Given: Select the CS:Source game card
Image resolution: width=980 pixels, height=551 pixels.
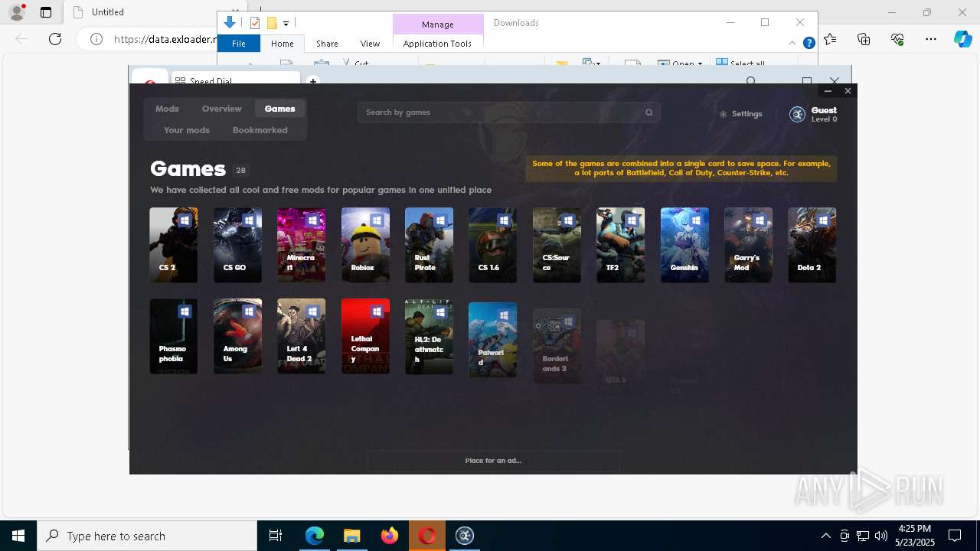Looking at the screenshot, I should pos(557,245).
